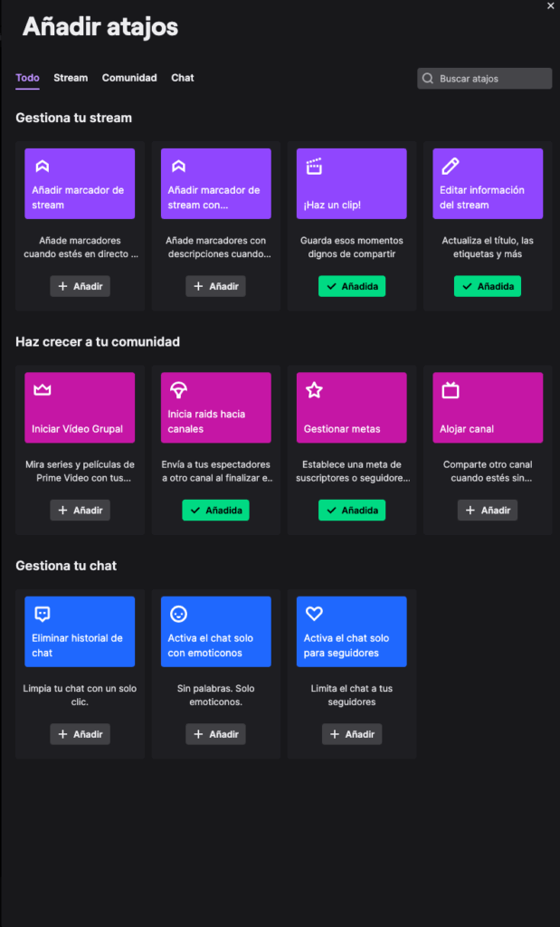Click the magnifying glass in the search bar
Screen dimensions: 560x927
click(x=427, y=78)
